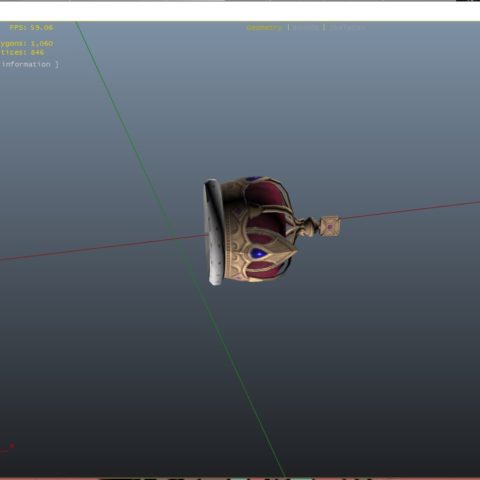This screenshot has width=480, height=480.
Task: Click the cube finial atop the crown
Action: 330,226
